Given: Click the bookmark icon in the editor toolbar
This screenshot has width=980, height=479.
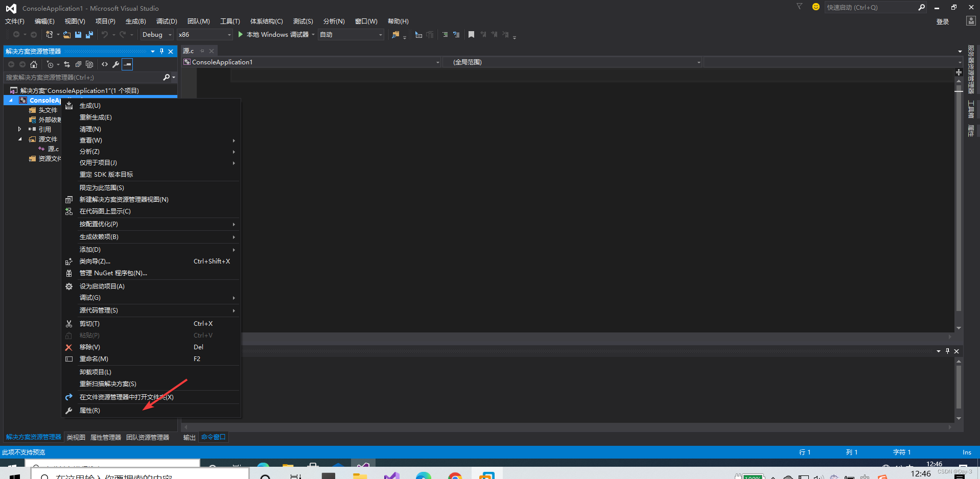Looking at the screenshot, I should click(x=471, y=35).
